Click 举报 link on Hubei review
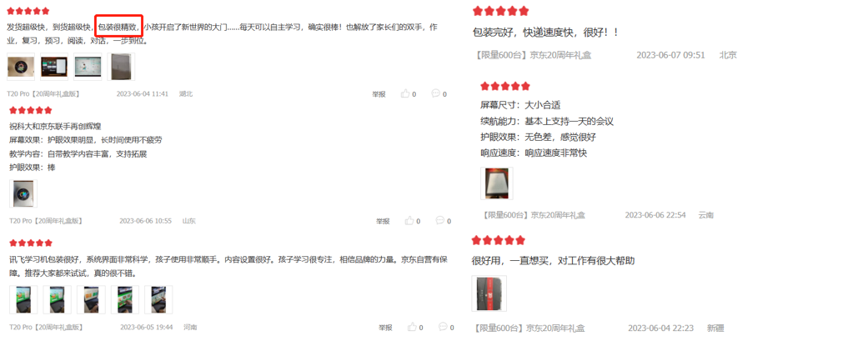The width and height of the screenshot is (868, 341). [379, 95]
